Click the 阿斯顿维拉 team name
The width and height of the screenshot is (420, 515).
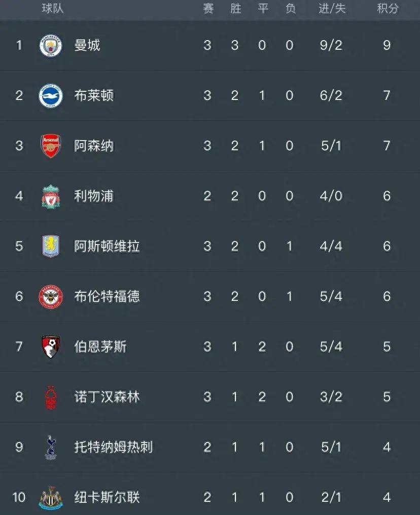point(107,246)
